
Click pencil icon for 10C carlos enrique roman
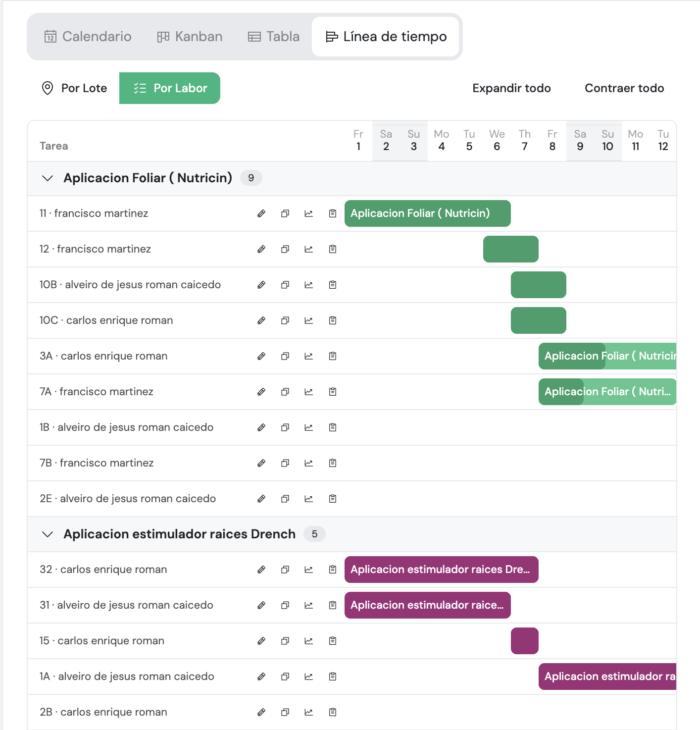(x=261, y=320)
